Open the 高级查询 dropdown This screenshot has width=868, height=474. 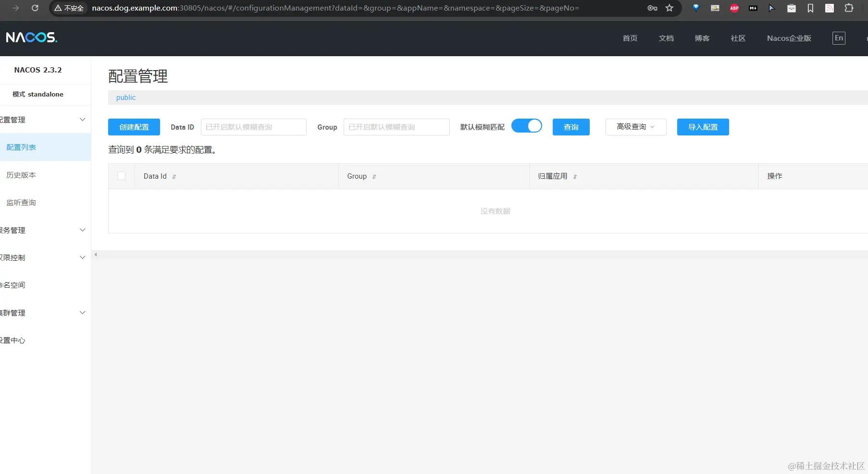(636, 127)
